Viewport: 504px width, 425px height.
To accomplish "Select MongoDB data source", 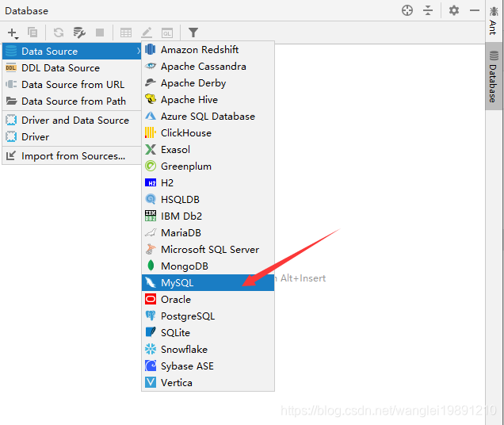I will click(x=208, y=266).
